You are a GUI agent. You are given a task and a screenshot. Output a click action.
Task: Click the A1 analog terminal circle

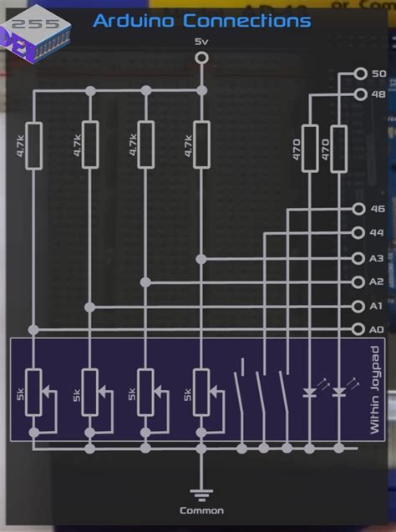358,307
